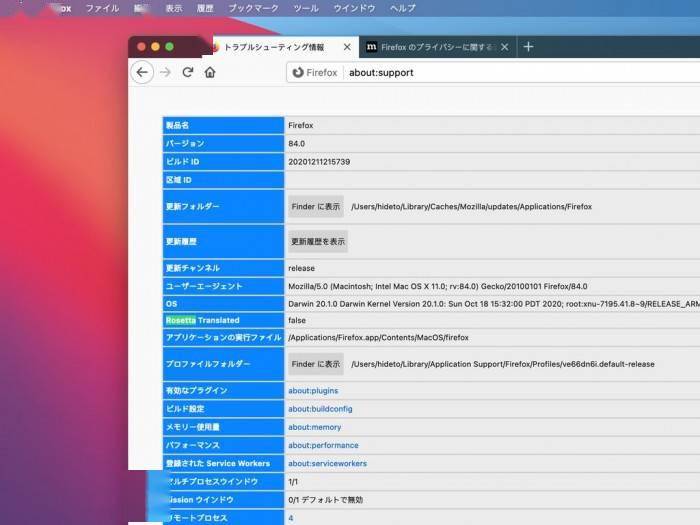Click the ユーザーエージェント row header
The width and height of the screenshot is (700, 525).
(223, 286)
